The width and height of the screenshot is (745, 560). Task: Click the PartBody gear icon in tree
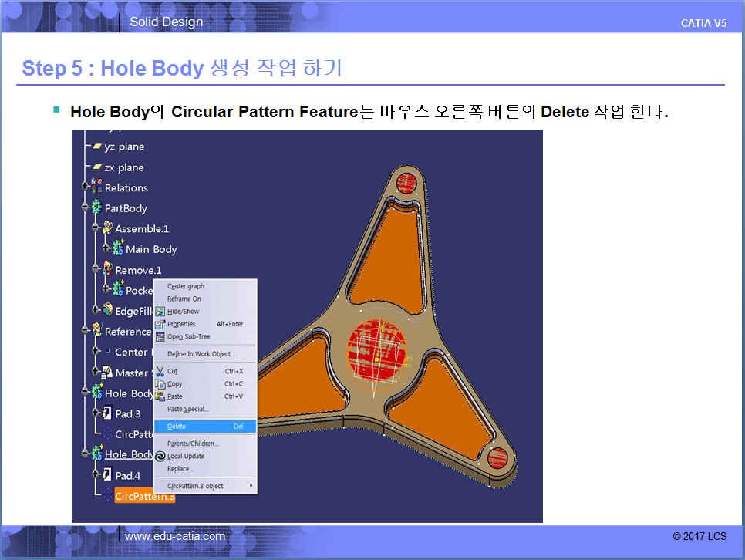pos(97,208)
